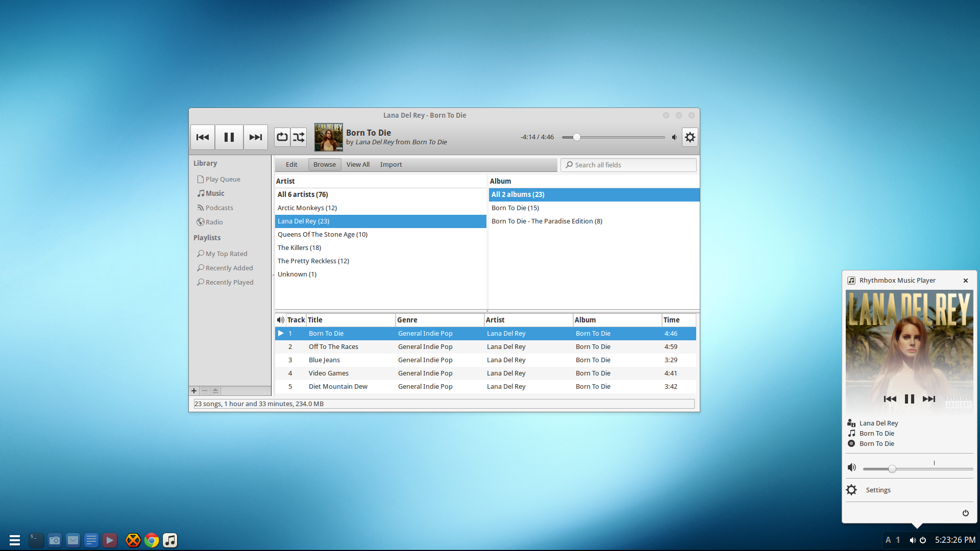This screenshot has width=980, height=551.
Task: Select All 2 albums (23)
Action: point(594,194)
